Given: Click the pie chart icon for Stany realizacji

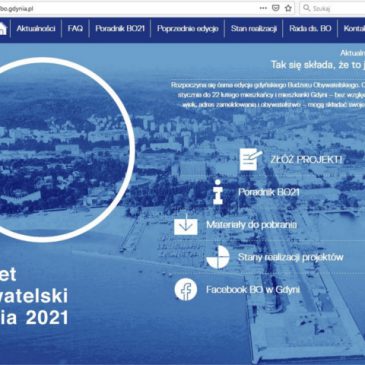Looking at the screenshot, I should click(218, 257).
